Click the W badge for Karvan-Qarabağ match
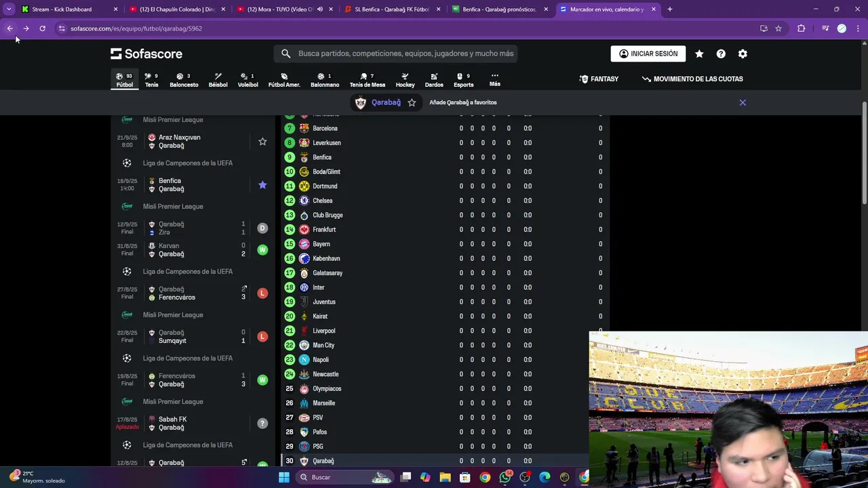The image size is (868, 488). pyautogui.click(x=262, y=250)
